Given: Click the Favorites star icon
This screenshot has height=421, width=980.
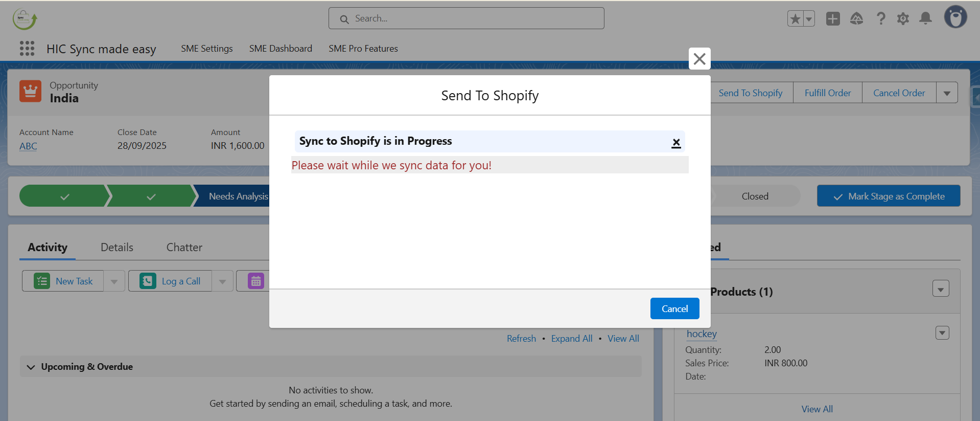Looking at the screenshot, I should point(795,19).
